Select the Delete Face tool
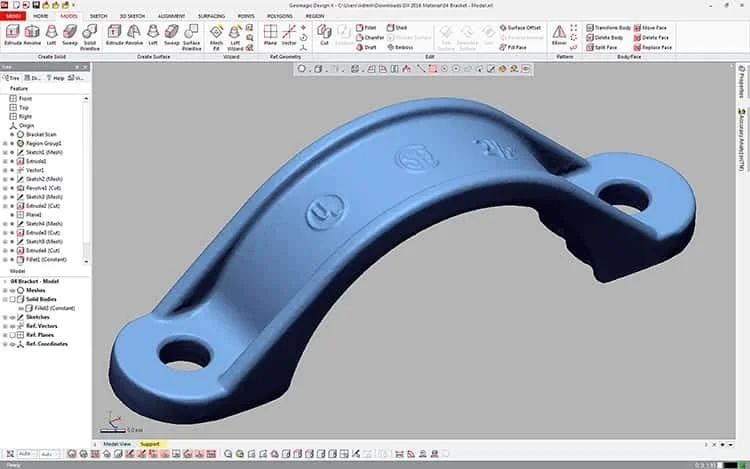This screenshot has width=750, height=469. (651, 37)
